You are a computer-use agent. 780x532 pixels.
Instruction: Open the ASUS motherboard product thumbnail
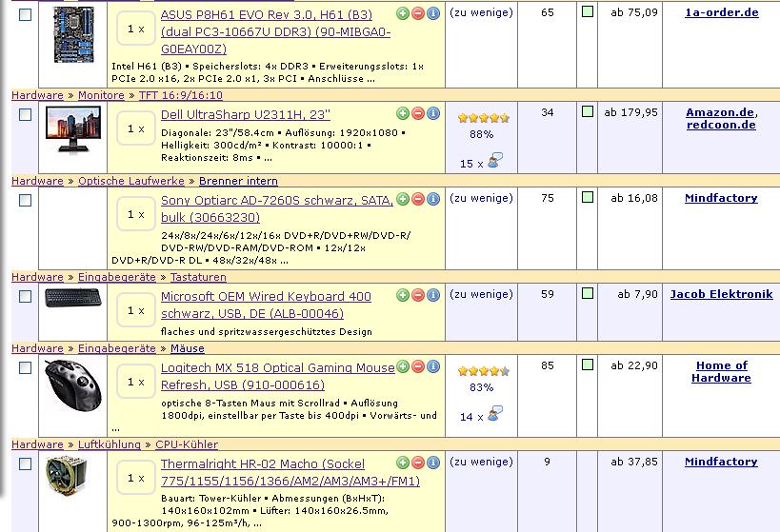73,34
